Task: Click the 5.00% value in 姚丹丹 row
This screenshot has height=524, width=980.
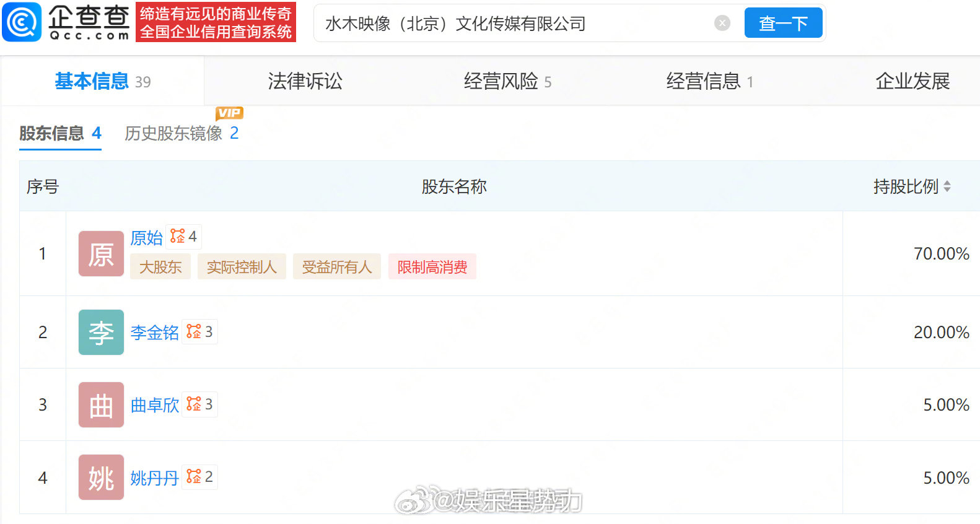Action: tap(946, 478)
